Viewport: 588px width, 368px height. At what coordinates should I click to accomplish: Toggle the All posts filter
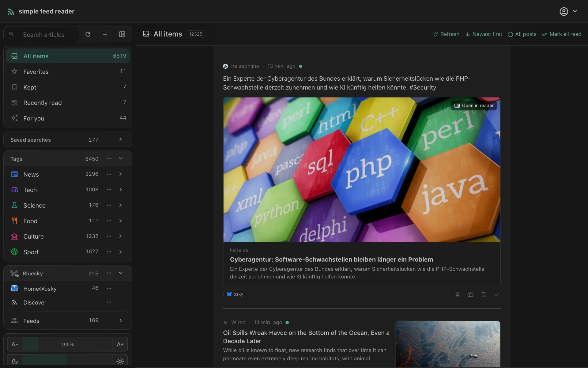[522, 34]
